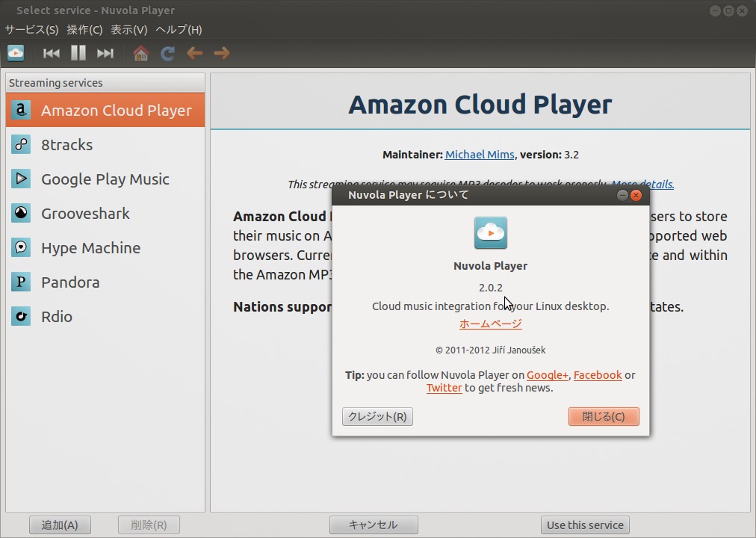This screenshot has height=538, width=756.
Task: Select Pandora service name
Action: [x=70, y=282]
